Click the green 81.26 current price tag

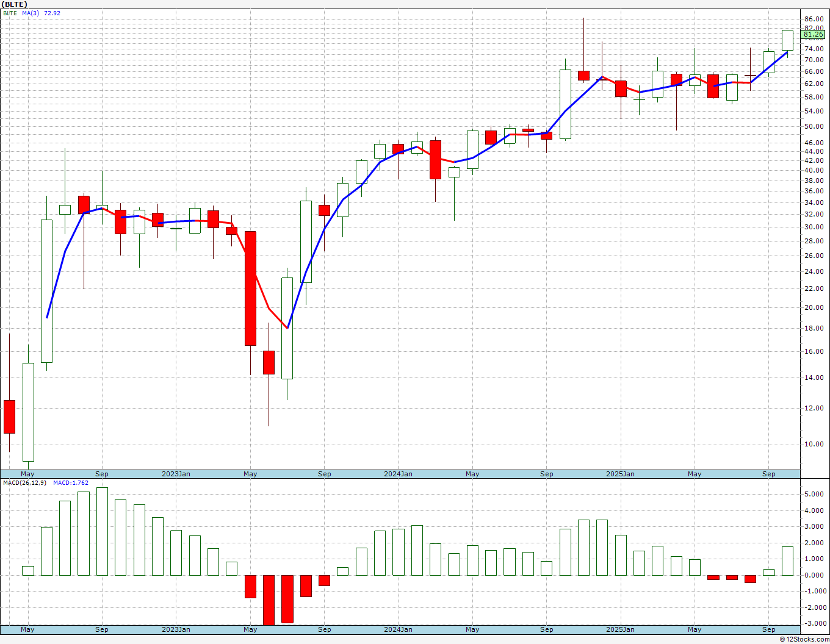tap(814, 35)
